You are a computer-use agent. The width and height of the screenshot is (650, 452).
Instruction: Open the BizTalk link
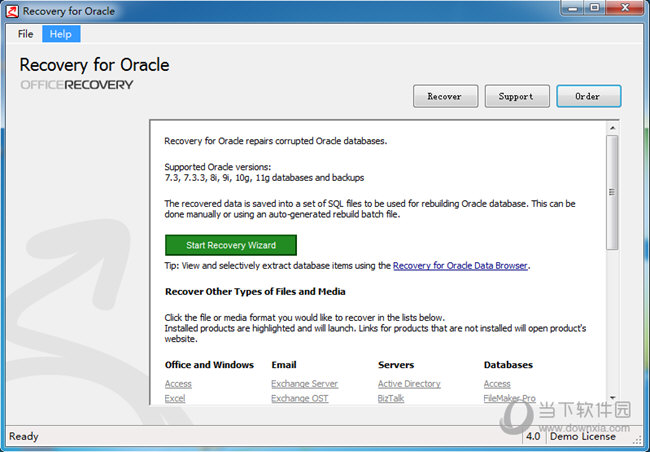point(390,399)
